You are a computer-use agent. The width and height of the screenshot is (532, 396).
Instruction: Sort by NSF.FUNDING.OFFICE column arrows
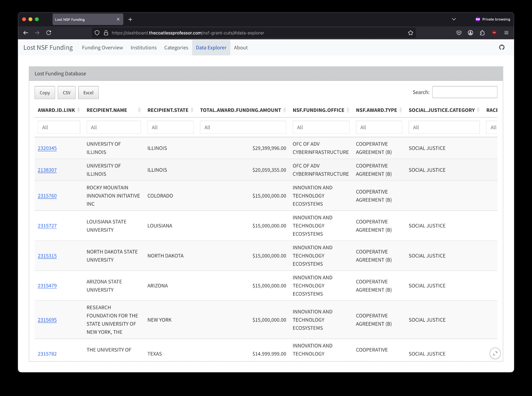point(348,110)
